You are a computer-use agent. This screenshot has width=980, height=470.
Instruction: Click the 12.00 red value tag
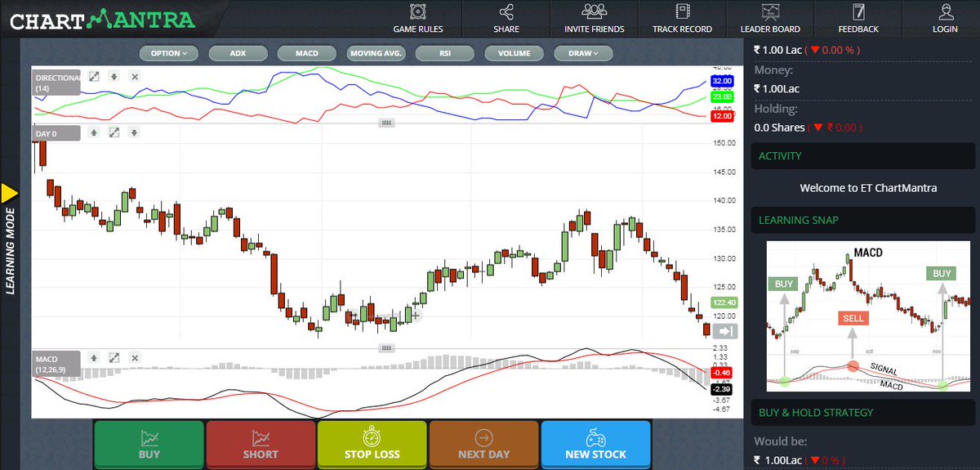tap(722, 117)
